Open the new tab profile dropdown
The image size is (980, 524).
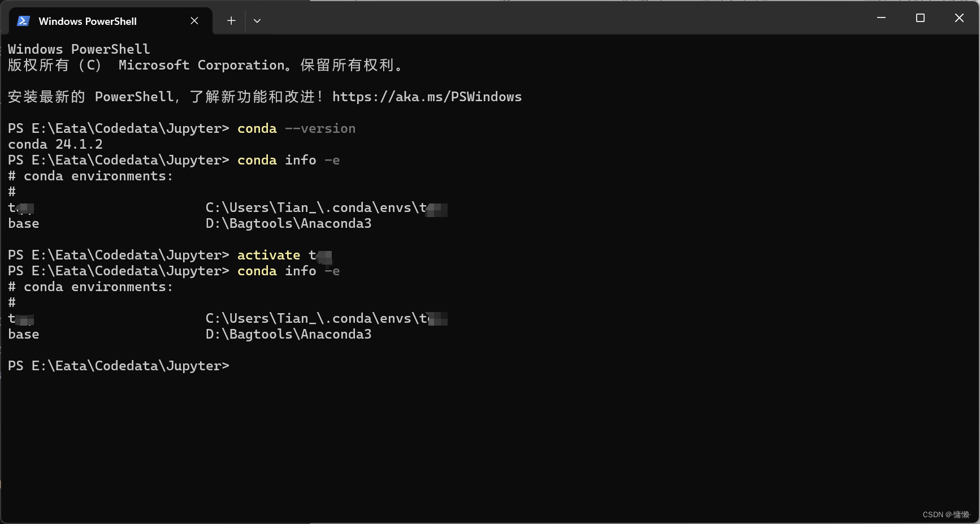pyautogui.click(x=257, y=21)
